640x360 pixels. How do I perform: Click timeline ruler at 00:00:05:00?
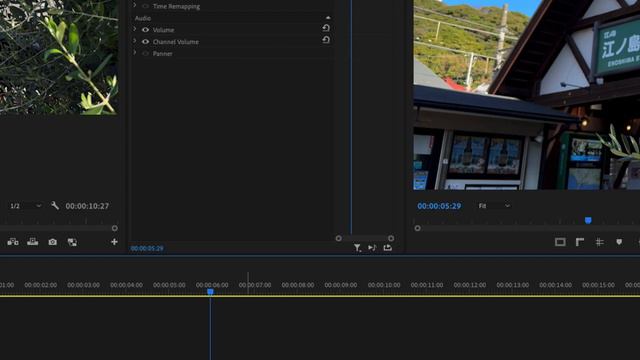click(169, 285)
